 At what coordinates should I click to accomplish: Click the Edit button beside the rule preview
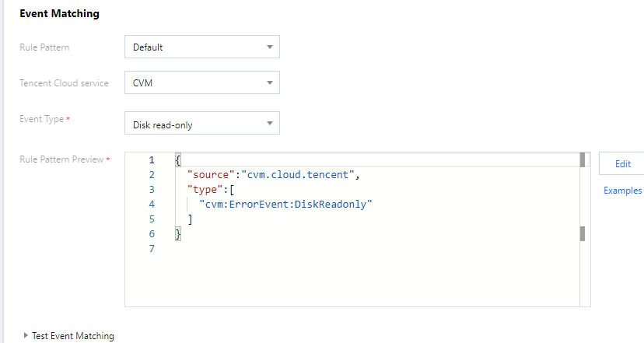[x=622, y=164]
